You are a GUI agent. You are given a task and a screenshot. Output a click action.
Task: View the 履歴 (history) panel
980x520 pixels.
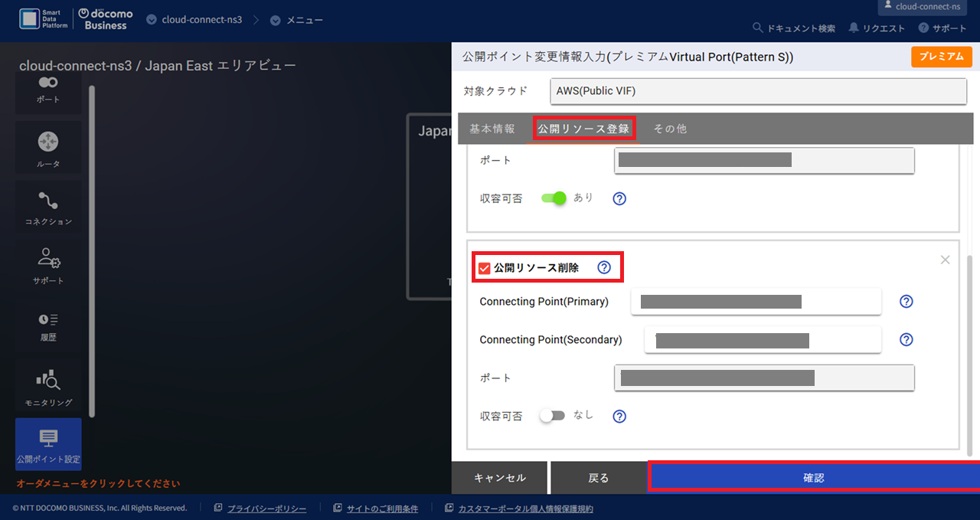tap(48, 325)
